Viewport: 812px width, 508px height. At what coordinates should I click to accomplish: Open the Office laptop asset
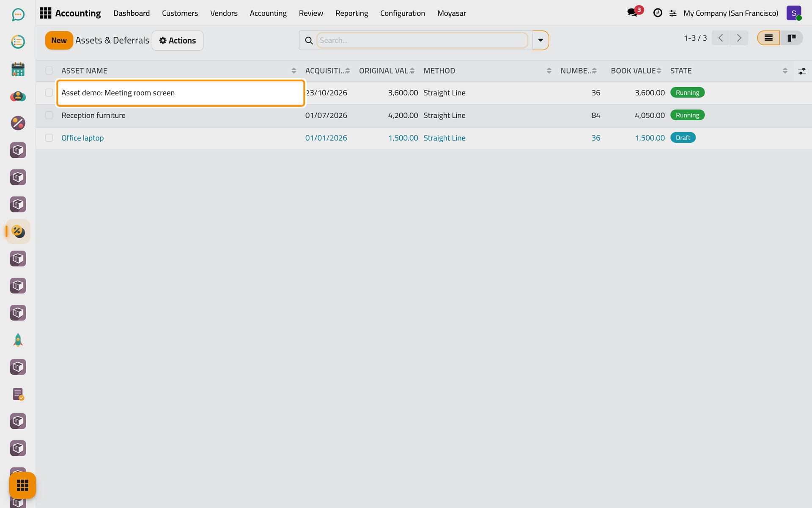82,138
